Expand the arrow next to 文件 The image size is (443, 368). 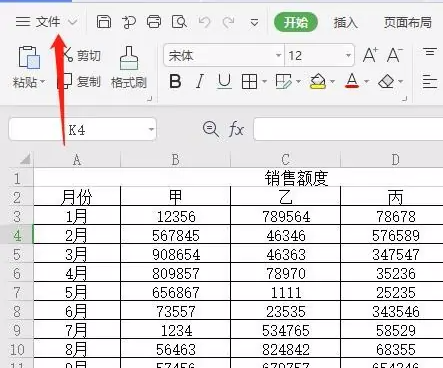72,22
